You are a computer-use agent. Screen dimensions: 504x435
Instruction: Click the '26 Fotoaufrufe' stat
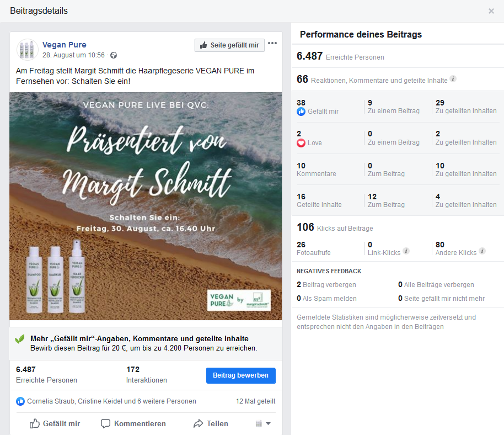pos(314,248)
